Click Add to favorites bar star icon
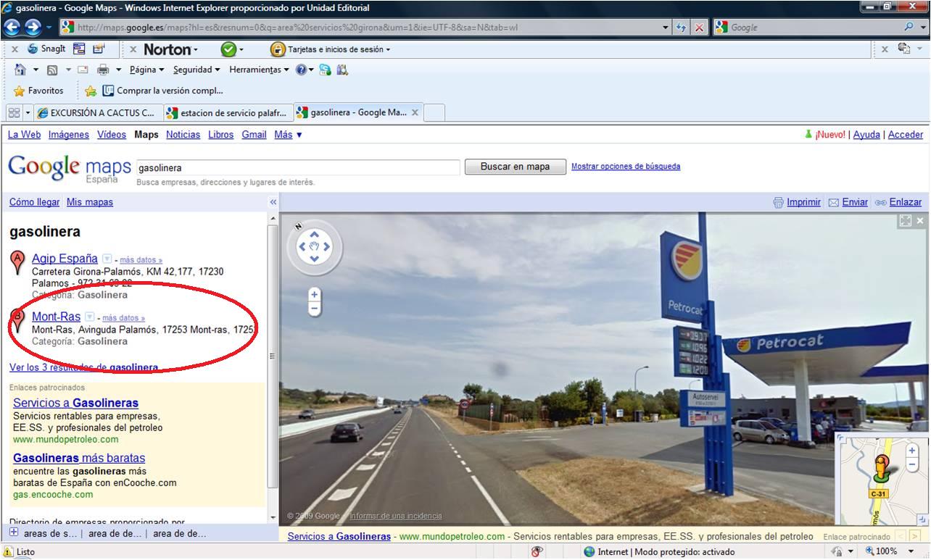Screen dimensions: 931x560 coord(91,91)
